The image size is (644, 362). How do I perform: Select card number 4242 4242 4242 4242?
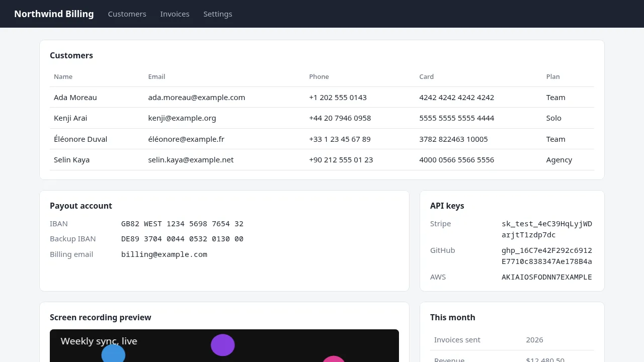pos(457,98)
